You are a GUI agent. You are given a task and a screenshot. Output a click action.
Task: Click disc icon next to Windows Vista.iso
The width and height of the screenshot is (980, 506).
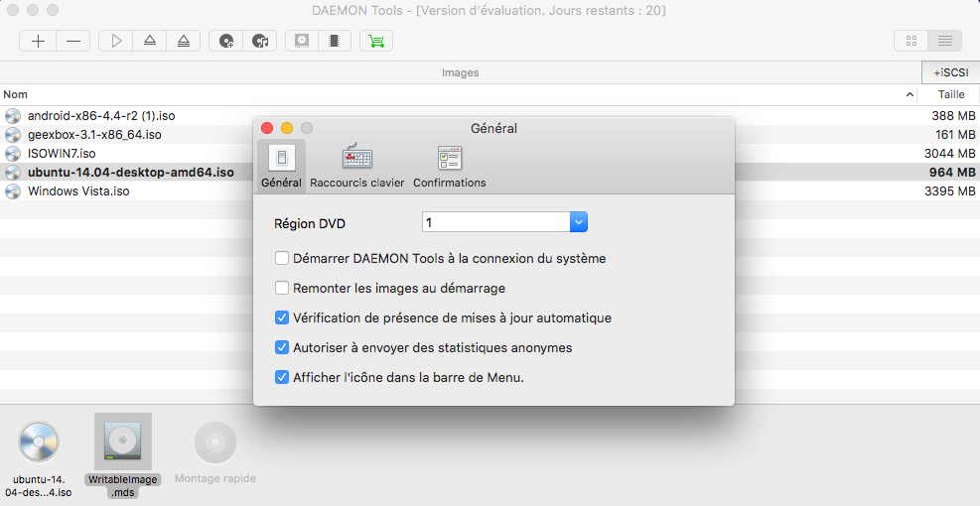tap(13, 191)
